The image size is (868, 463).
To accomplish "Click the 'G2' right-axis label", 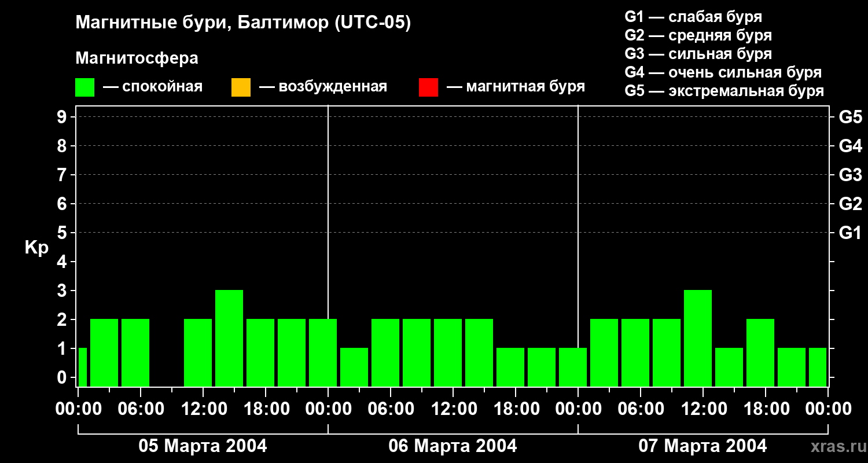I will pyautogui.click(x=850, y=204).
